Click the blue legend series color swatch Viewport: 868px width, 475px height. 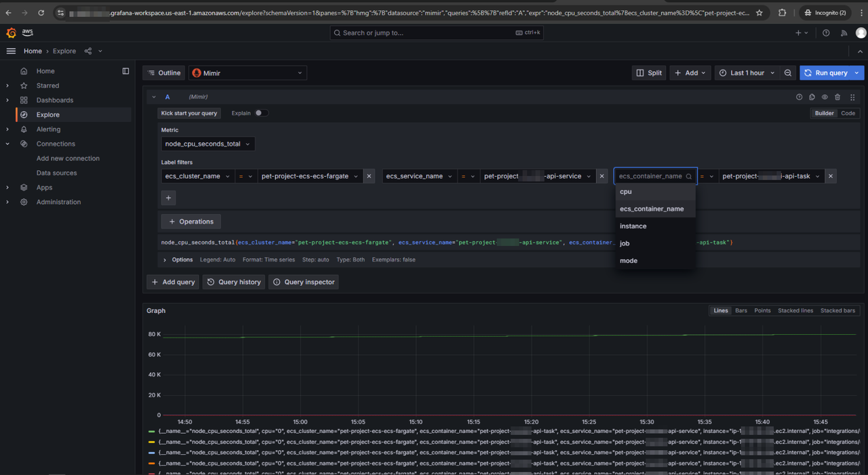click(x=151, y=453)
